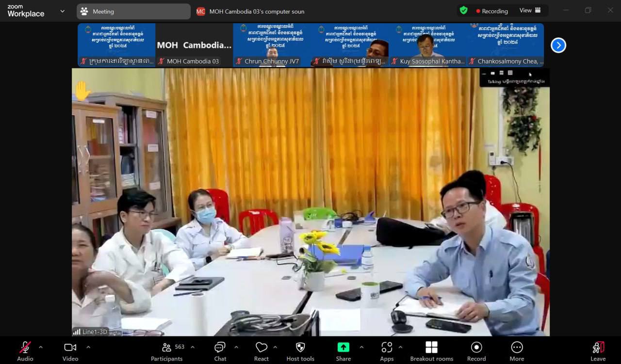Maximize the Zoom meeting window
This screenshot has height=364, width=621.
pyautogui.click(x=588, y=10)
